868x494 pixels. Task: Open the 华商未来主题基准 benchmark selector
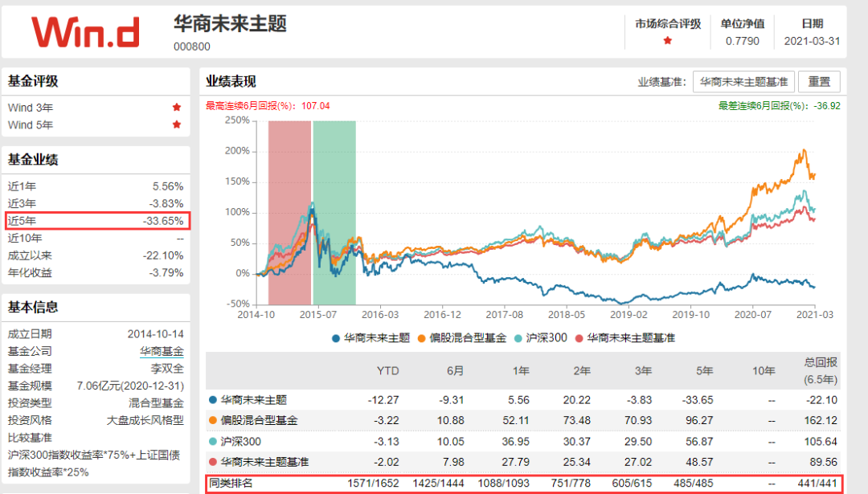coord(743,82)
